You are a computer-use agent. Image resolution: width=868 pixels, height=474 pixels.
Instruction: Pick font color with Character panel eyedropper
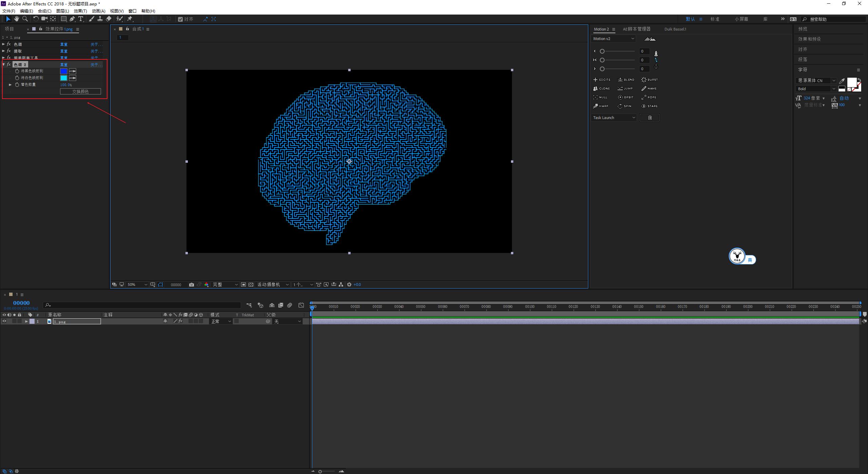[x=842, y=81]
